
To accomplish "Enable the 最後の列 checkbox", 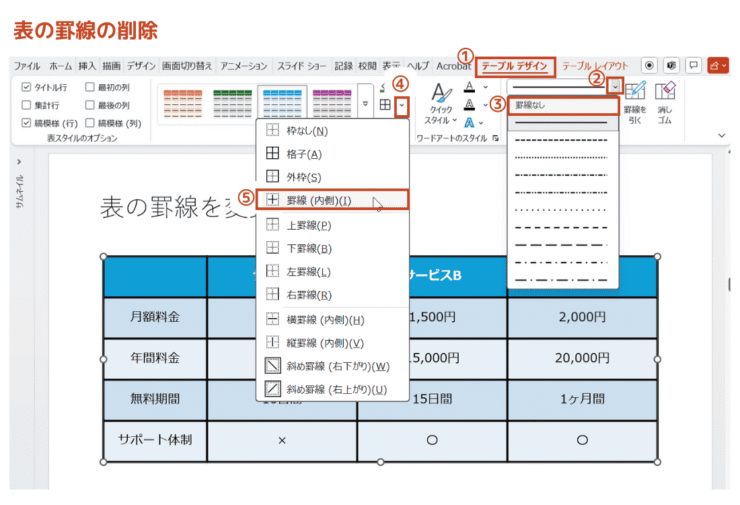I will [x=90, y=105].
